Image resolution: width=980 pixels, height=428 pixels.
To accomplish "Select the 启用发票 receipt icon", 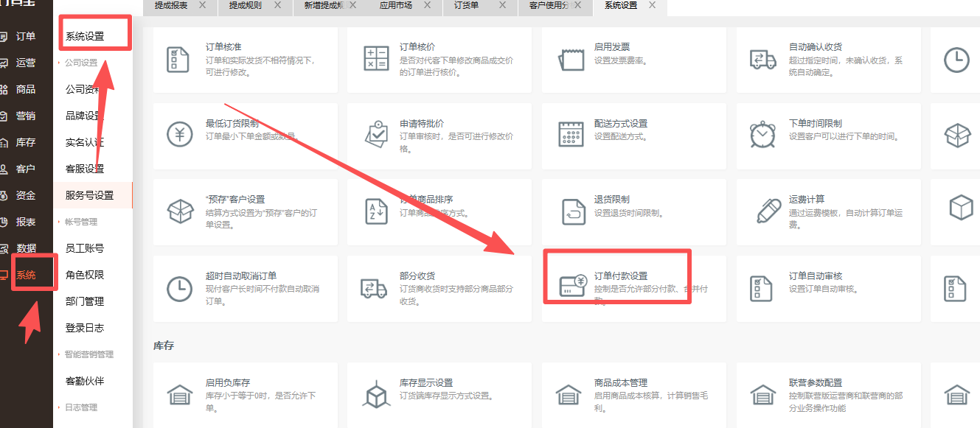I will (x=571, y=60).
